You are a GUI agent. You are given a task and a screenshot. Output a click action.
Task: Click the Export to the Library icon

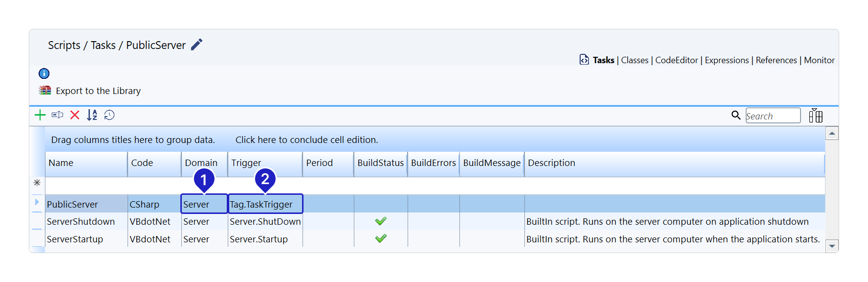click(45, 91)
